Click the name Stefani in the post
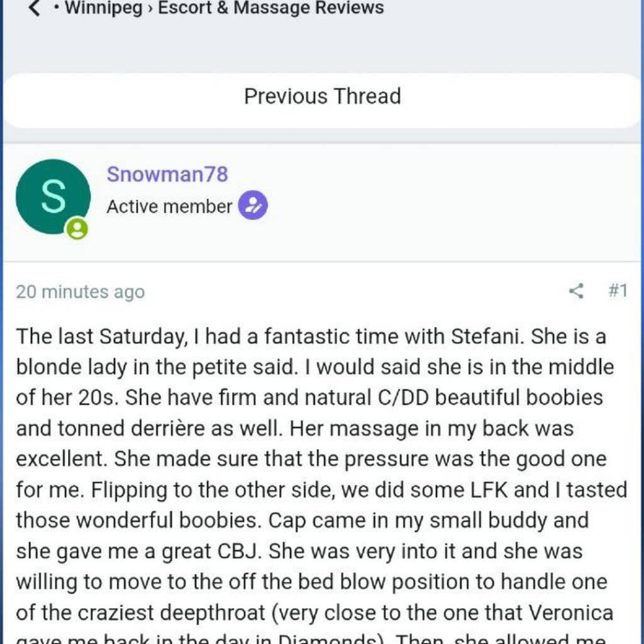The width and height of the screenshot is (644, 644). (x=487, y=336)
